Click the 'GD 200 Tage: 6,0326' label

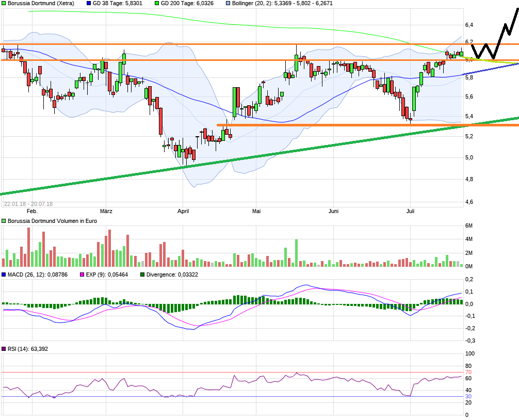pos(187,3)
